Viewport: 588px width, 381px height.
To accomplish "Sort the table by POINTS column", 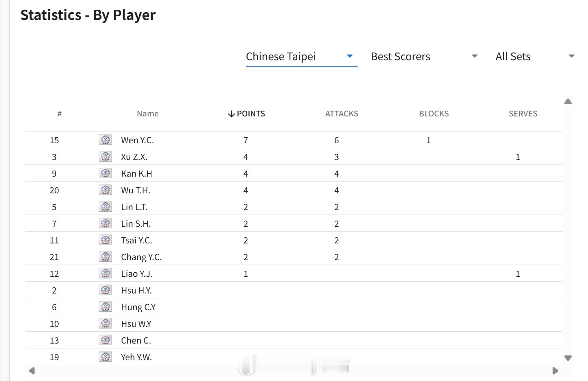I will click(246, 114).
